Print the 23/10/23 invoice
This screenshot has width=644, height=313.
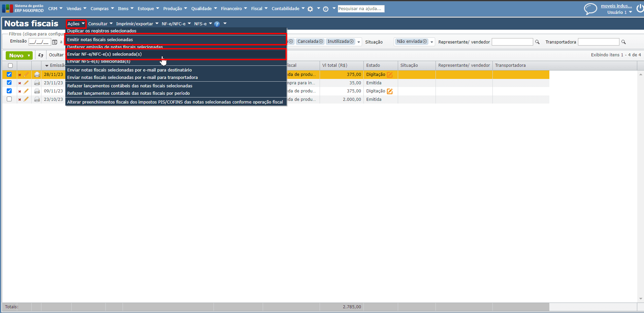37,99
